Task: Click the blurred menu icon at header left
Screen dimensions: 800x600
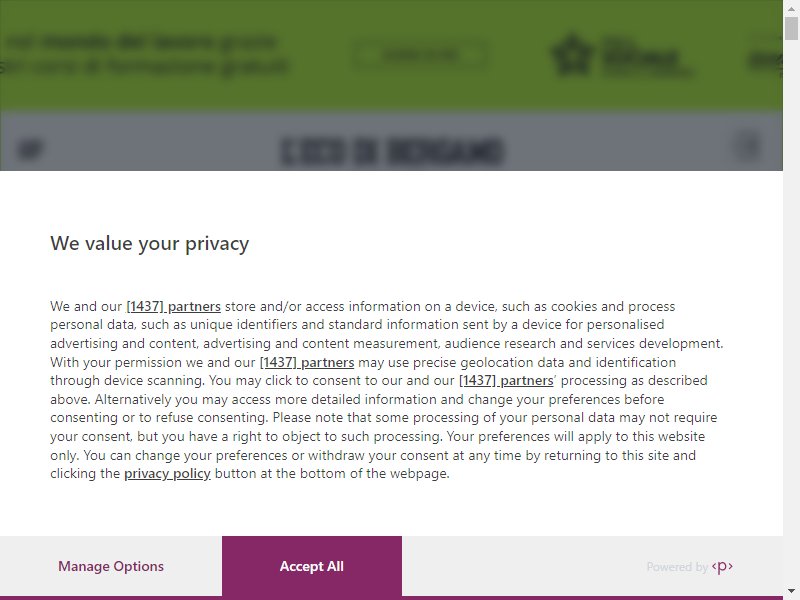Action: click(30, 149)
